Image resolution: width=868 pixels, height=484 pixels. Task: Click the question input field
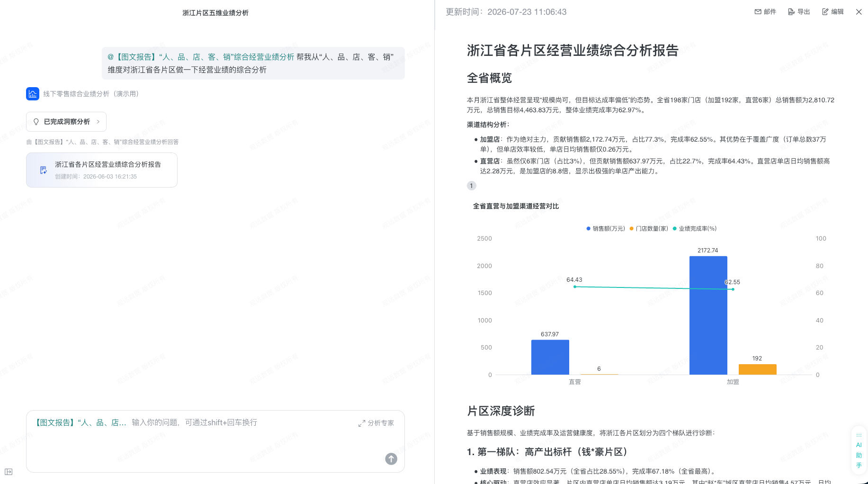[215, 441]
